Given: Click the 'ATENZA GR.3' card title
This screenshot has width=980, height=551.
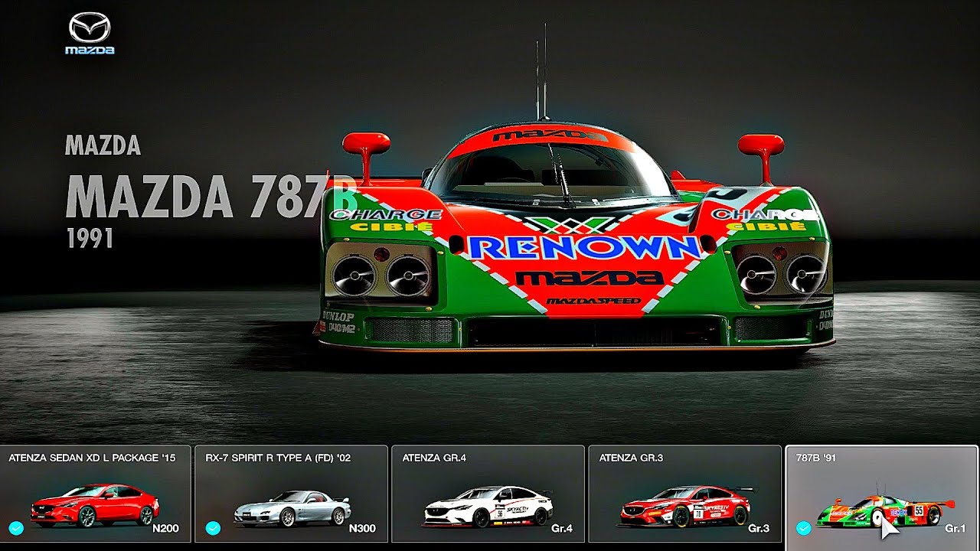Looking at the screenshot, I should [x=631, y=458].
